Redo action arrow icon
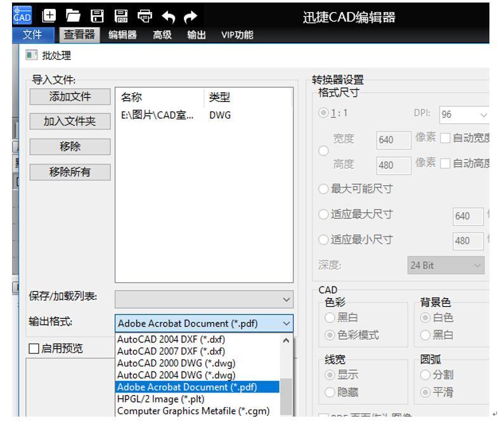 pyautogui.click(x=191, y=16)
